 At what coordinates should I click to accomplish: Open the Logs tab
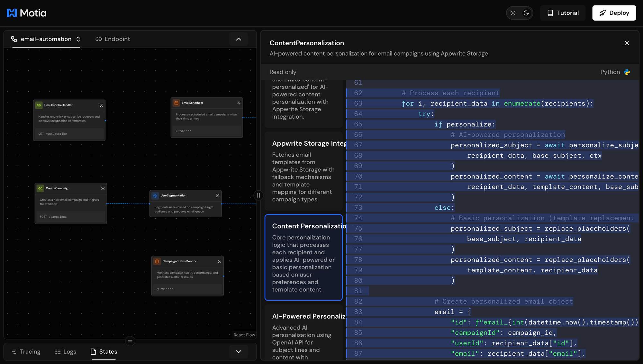pyautogui.click(x=65, y=352)
